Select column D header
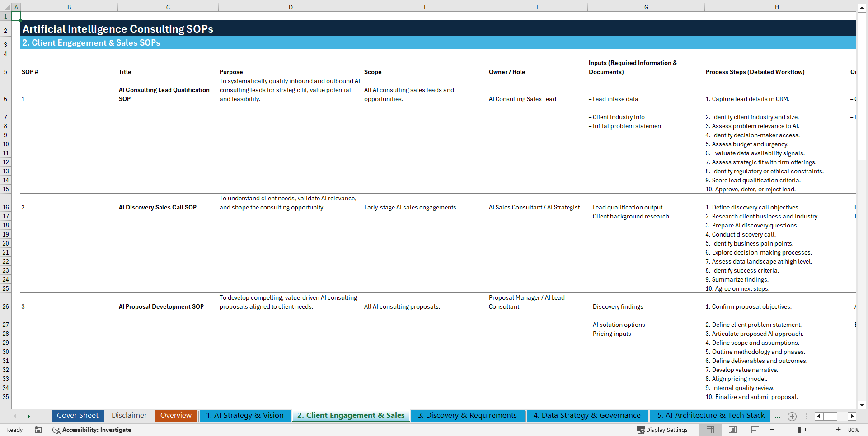The image size is (868, 436). pos(291,7)
